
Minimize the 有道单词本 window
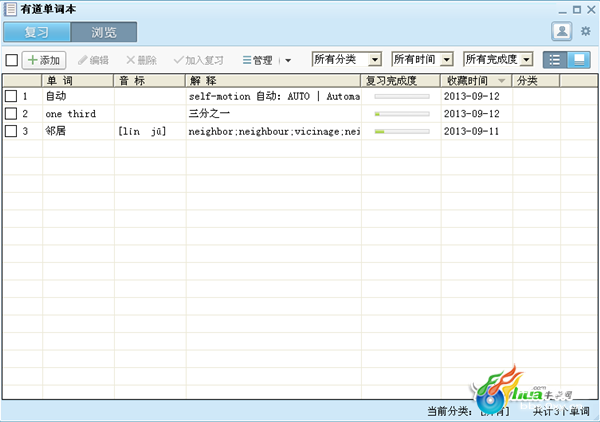coord(562,11)
